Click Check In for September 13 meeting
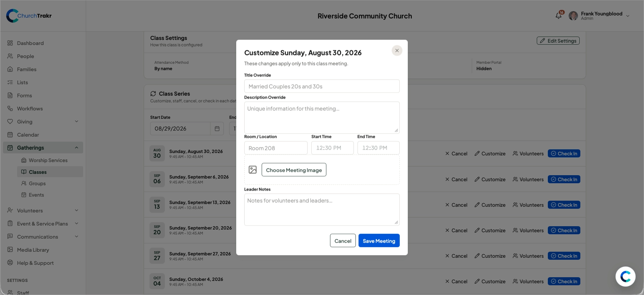Screen dimensions: 644x295 (x=564, y=205)
